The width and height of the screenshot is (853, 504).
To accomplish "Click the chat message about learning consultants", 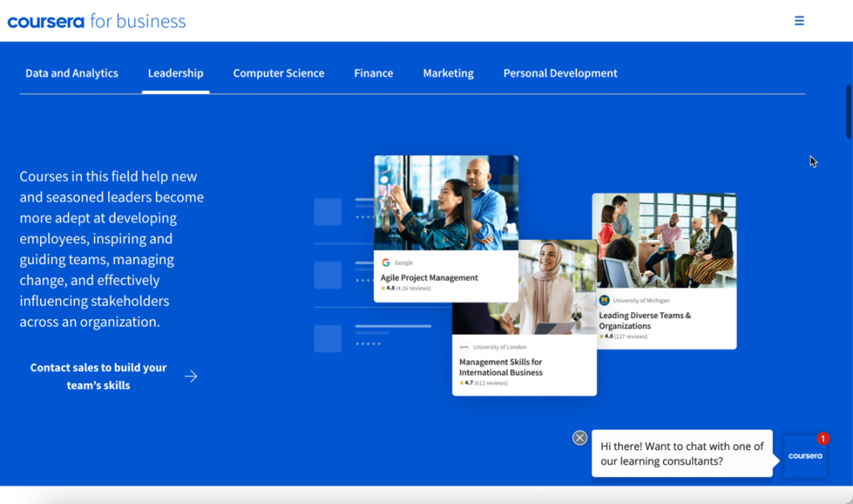I will (x=681, y=453).
